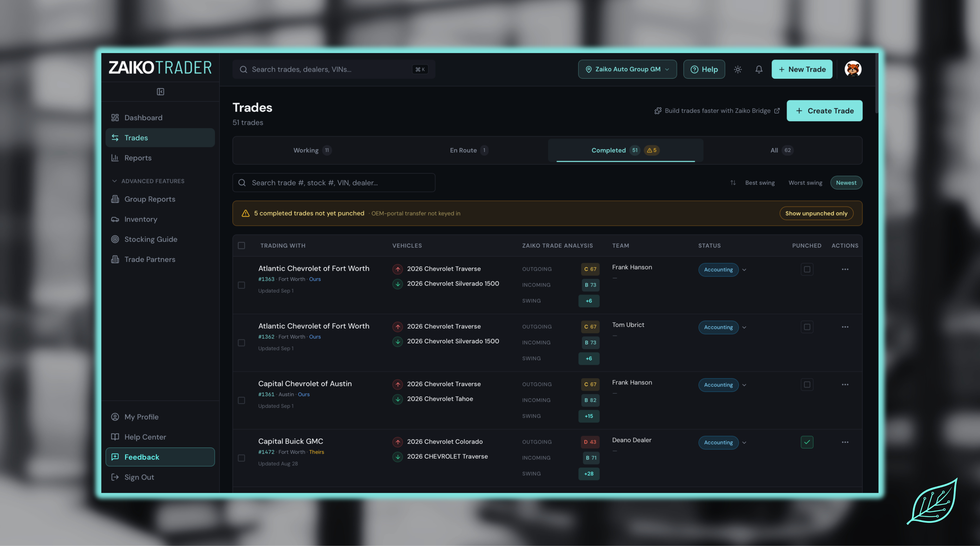Open actions menu for trade #1362
The image size is (980, 546).
coord(845,327)
